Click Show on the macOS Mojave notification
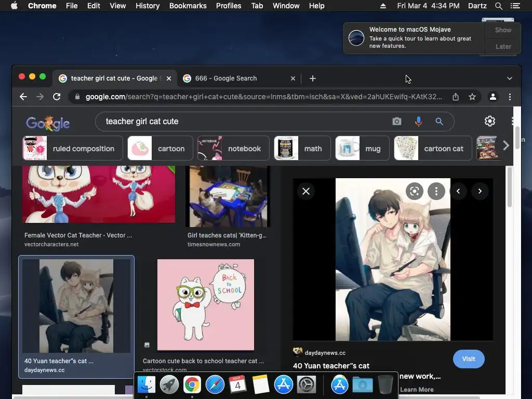The width and height of the screenshot is (532, 399). pos(503,30)
